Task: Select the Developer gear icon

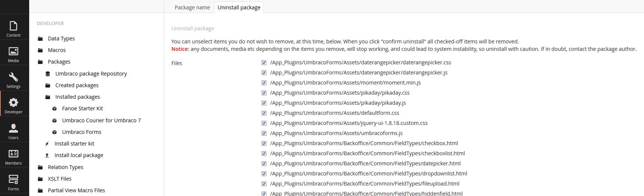Action: [x=13, y=102]
